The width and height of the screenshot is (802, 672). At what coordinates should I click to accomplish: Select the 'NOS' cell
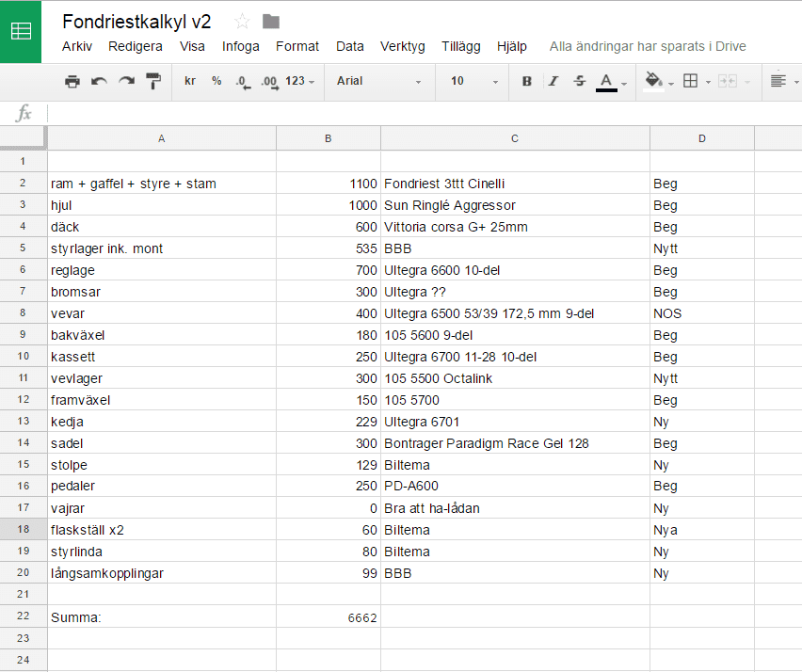pos(702,313)
